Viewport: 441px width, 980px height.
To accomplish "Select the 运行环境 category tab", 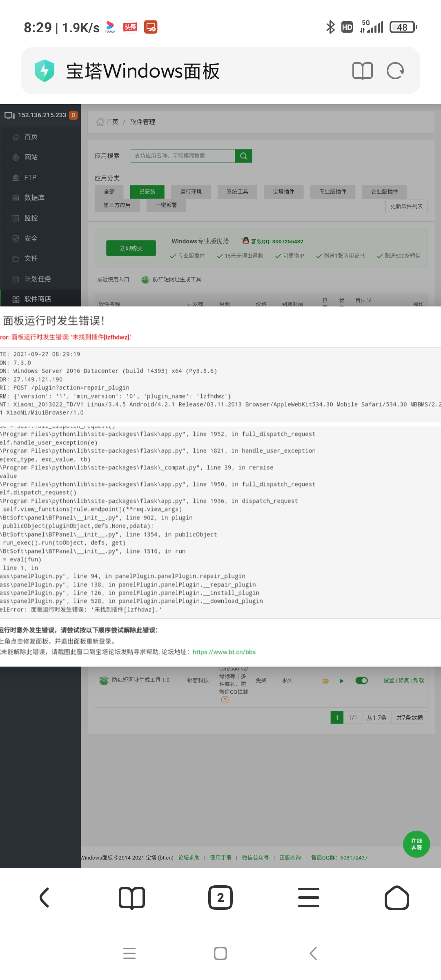I will pos(191,192).
